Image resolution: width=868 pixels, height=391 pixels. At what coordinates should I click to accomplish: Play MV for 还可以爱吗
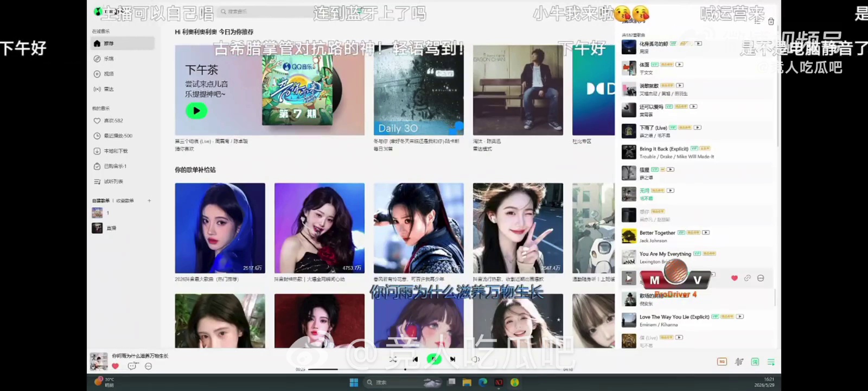pyautogui.click(x=693, y=106)
